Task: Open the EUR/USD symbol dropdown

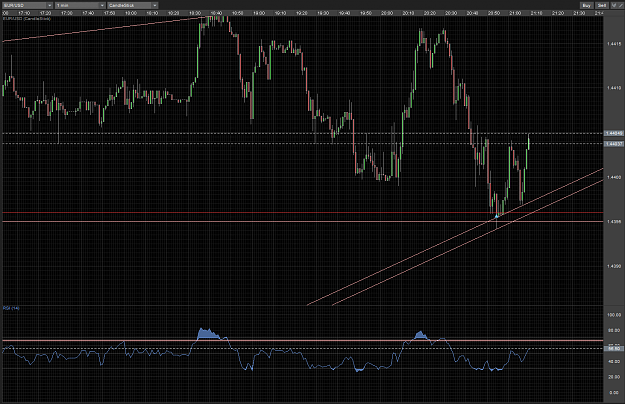Action: coord(27,5)
